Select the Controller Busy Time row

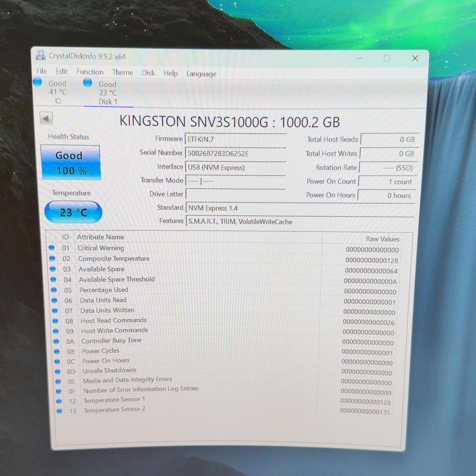pos(225,341)
